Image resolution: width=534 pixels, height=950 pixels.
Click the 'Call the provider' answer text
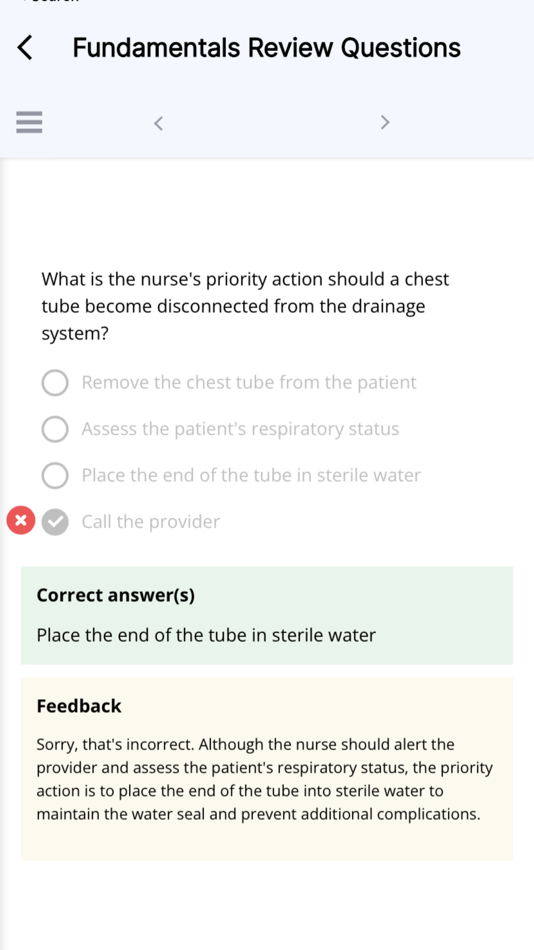click(150, 522)
